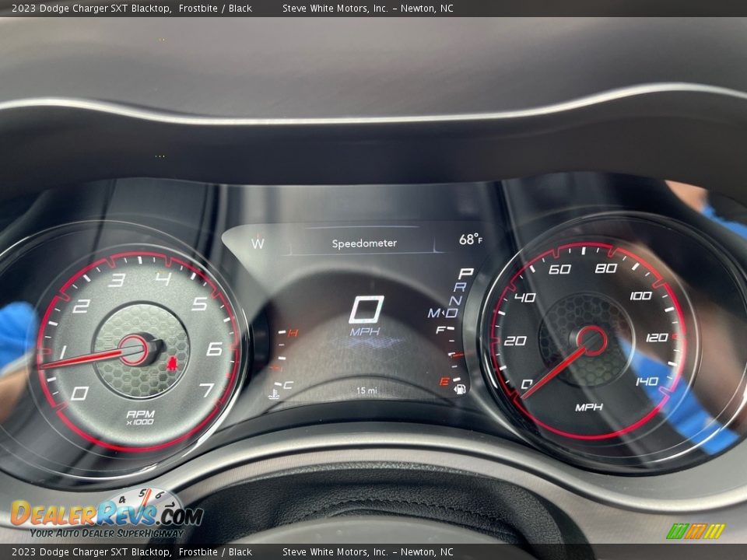This screenshot has width=747, height=560.
Task: Tap the 'C' cold mark on the temperature gauge
Action: pos(288,385)
